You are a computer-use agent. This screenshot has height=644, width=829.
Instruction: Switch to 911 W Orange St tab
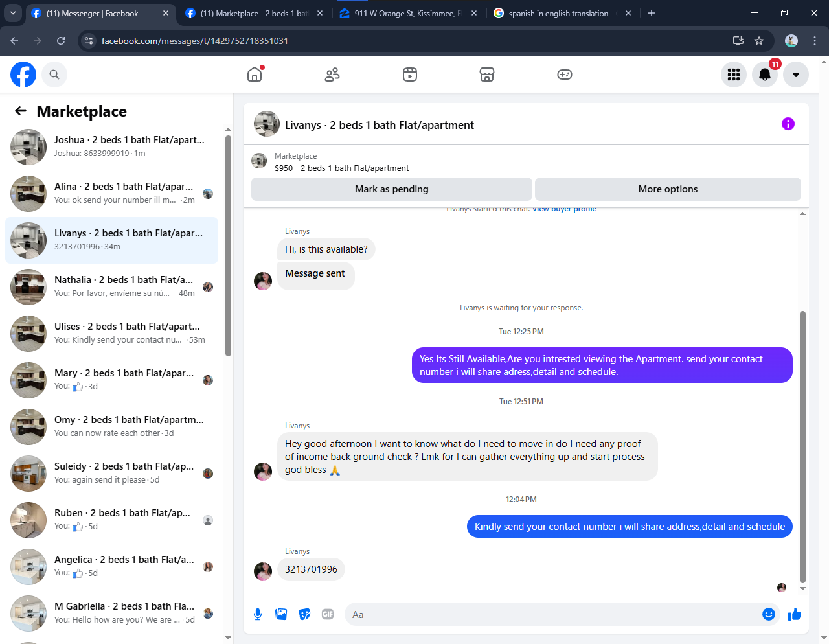coord(408,13)
